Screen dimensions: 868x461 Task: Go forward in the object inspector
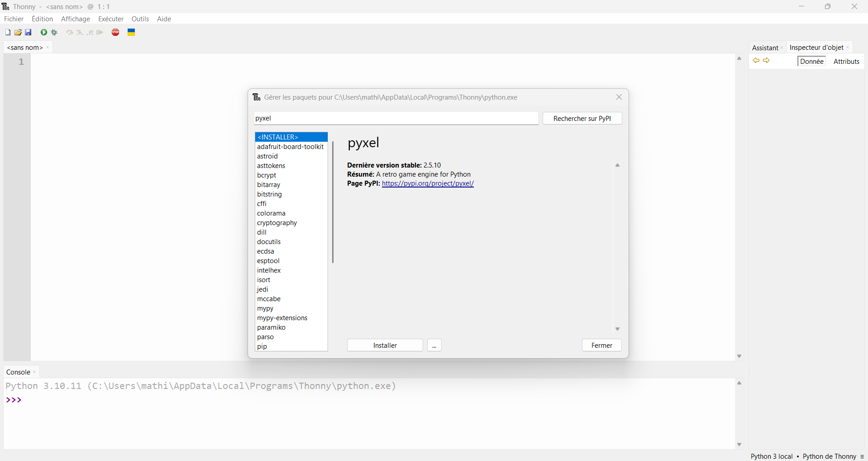[766, 61]
